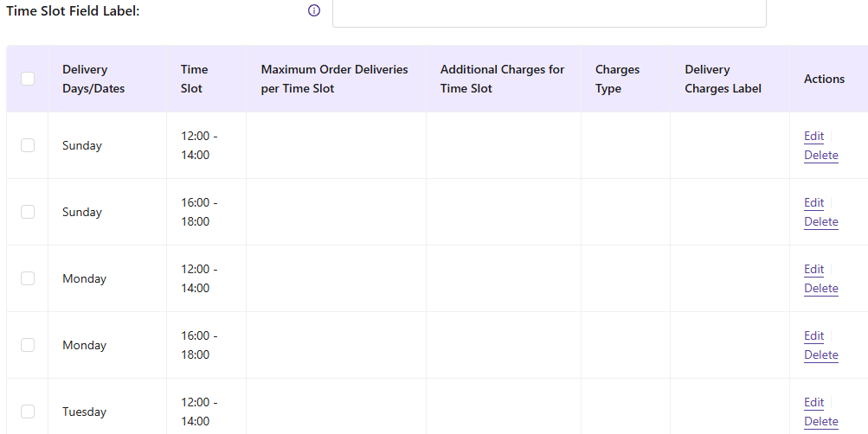Image resolution: width=868 pixels, height=434 pixels.
Task: Remove the Monday 12:00 - 14:00 slot via Delete
Action: [820, 289]
